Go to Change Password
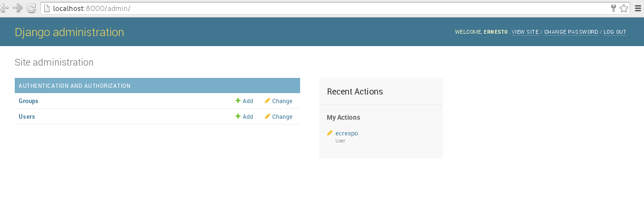644x219 pixels. click(x=571, y=32)
